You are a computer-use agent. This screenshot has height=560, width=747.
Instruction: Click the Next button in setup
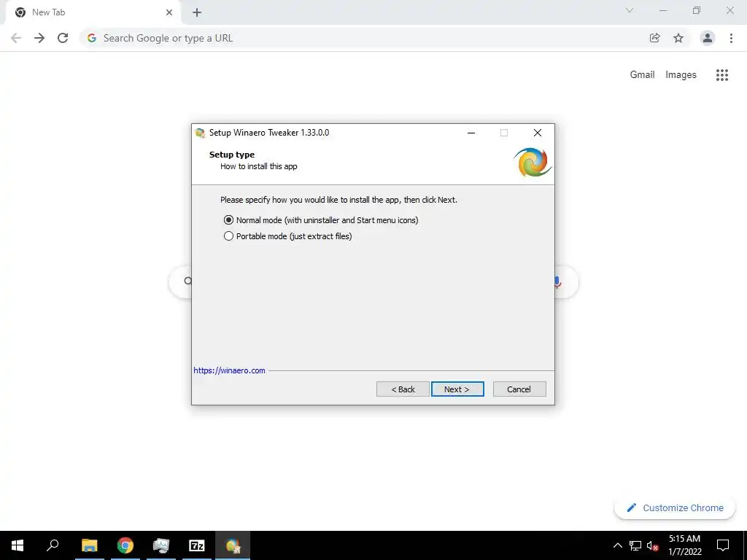click(x=457, y=389)
